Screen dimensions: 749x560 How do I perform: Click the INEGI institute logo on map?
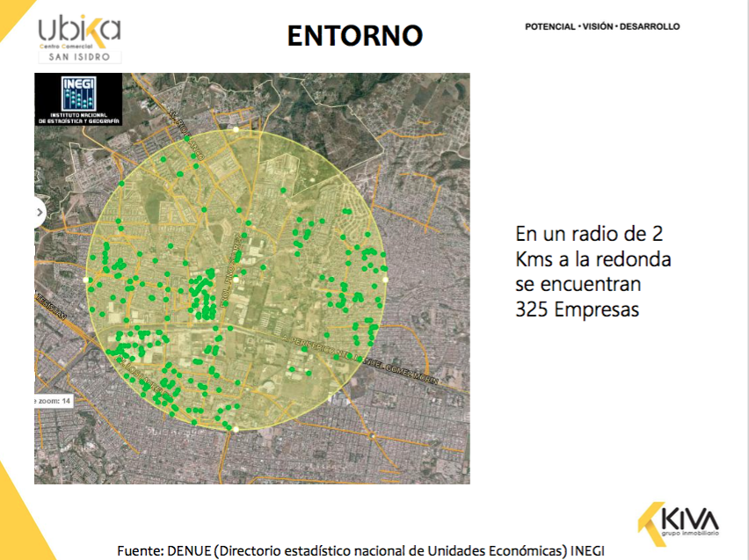click(78, 99)
